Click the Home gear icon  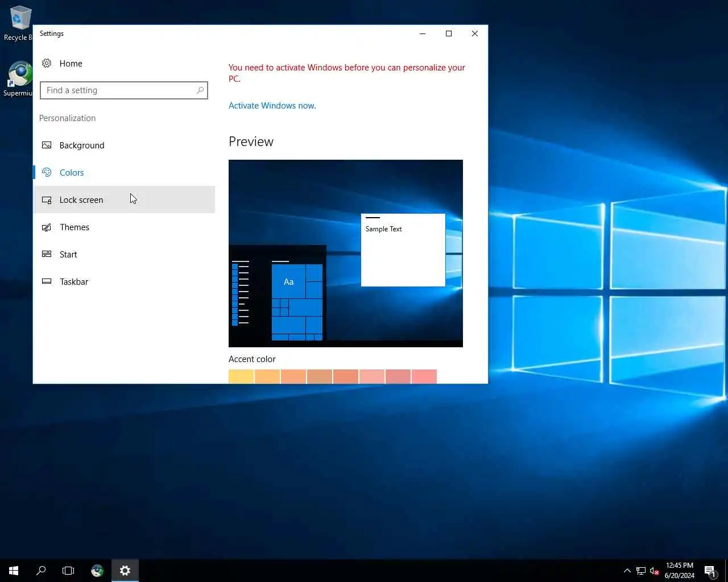click(x=47, y=63)
